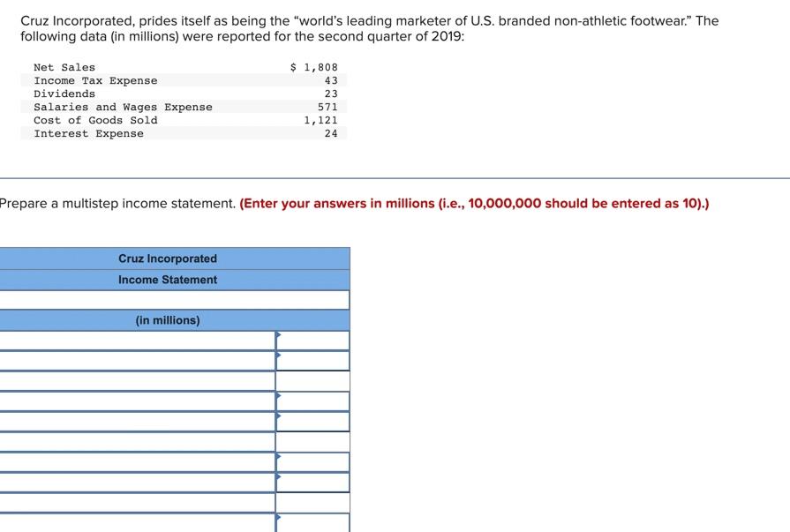Screen dimensions: 790x532
Task: Click the first amount cell below (in millions)
Action: (x=312, y=341)
